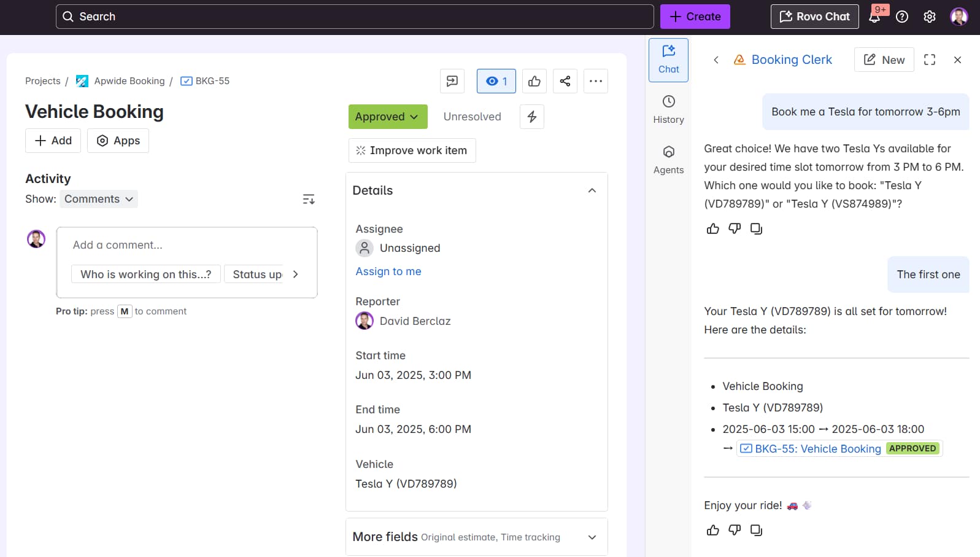
Task: Expand Rovo chat panel to fullscreen
Action: [929, 60]
